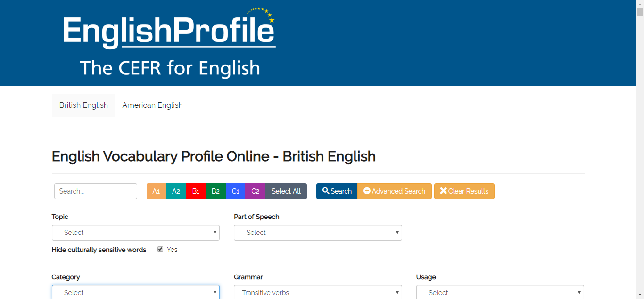This screenshot has height=299, width=644.
Task: Toggle the A2 level filter
Action: point(176,191)
